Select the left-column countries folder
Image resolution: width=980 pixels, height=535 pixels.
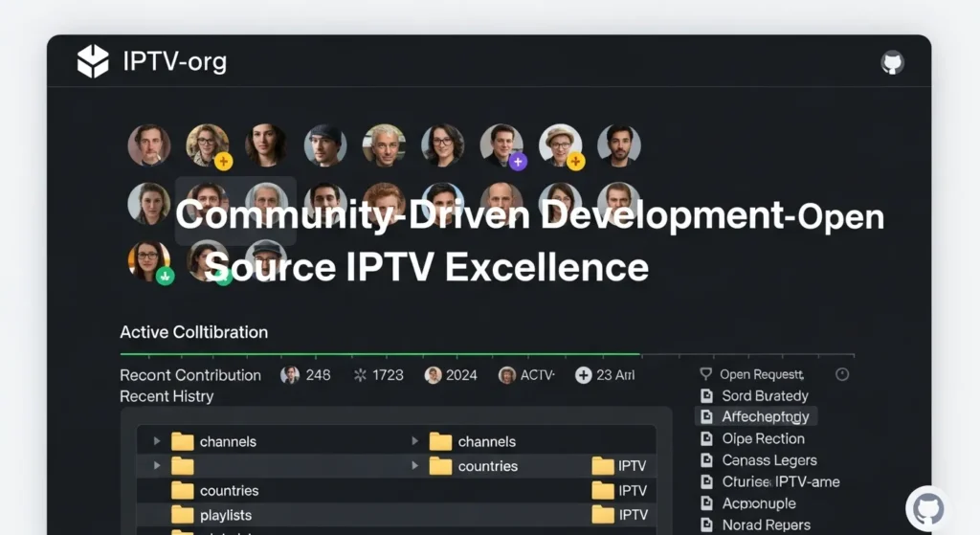tap(214, 491)
